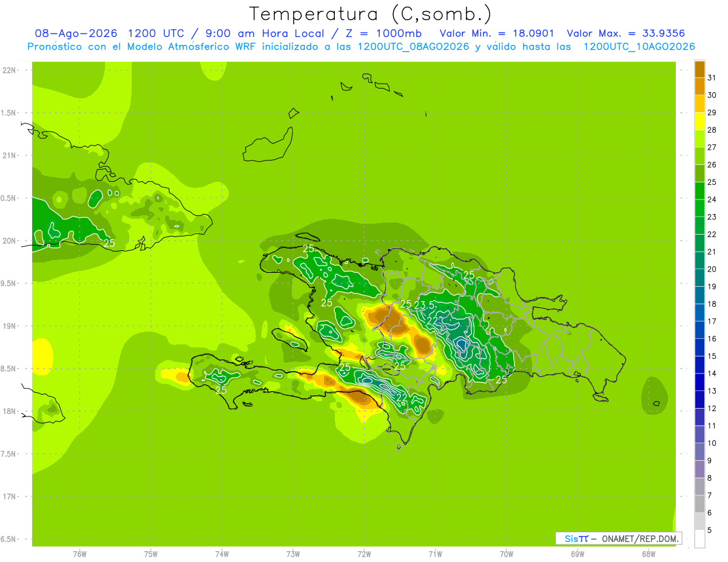The width and height of the screenshot is (728, 562).
Task: Click colorbar label "29"
Action: (712, 113)
